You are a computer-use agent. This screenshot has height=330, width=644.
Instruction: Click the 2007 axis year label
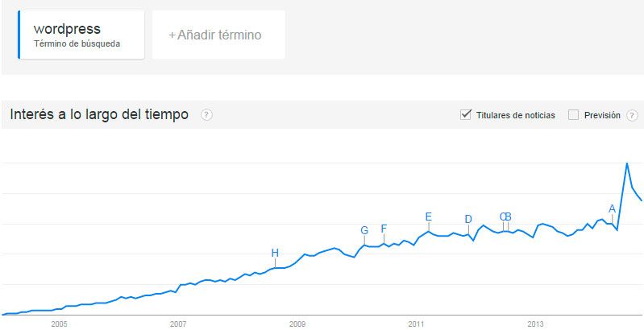point(178,324)
